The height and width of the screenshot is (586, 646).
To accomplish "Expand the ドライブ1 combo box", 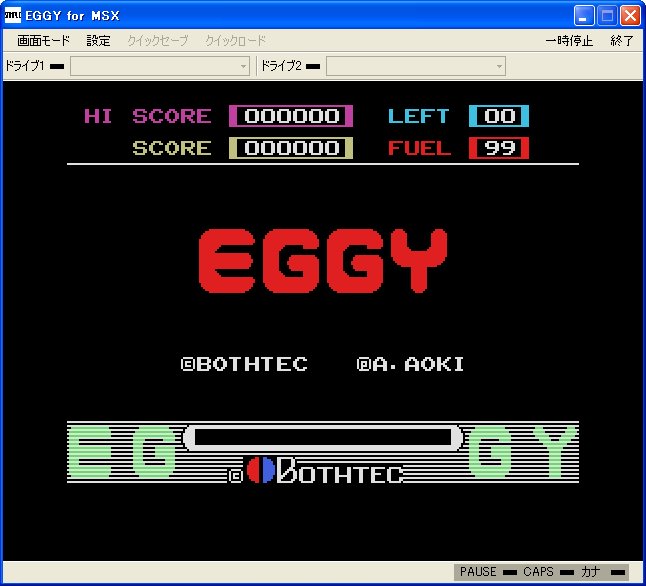I will 160,66.
